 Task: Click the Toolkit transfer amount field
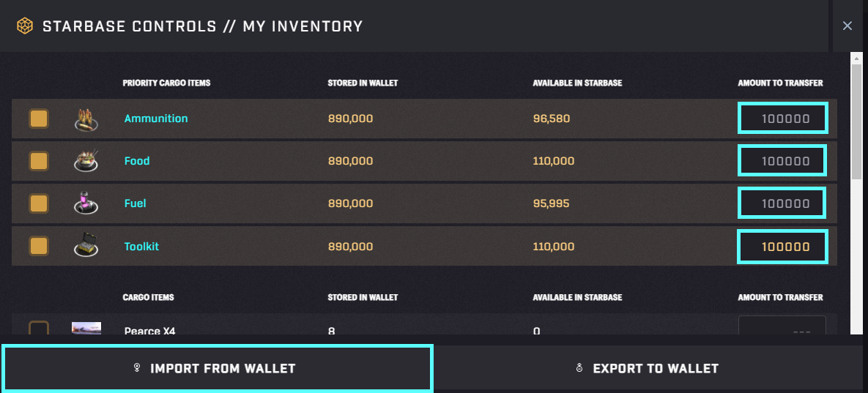pos(783,247)
